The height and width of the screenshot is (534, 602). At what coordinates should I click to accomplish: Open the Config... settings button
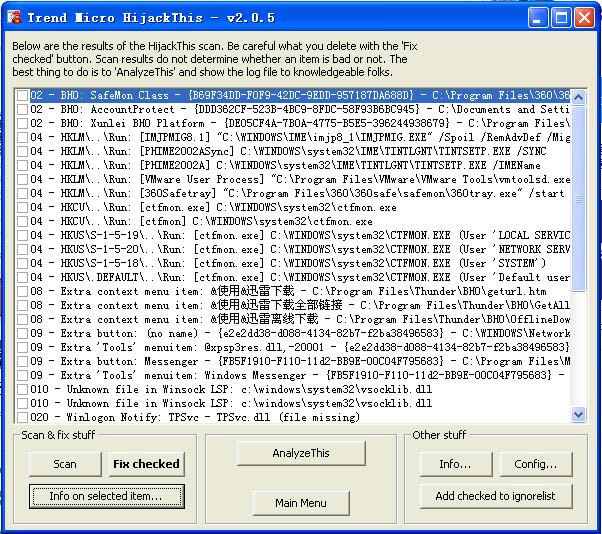click(x=536, y=464)
